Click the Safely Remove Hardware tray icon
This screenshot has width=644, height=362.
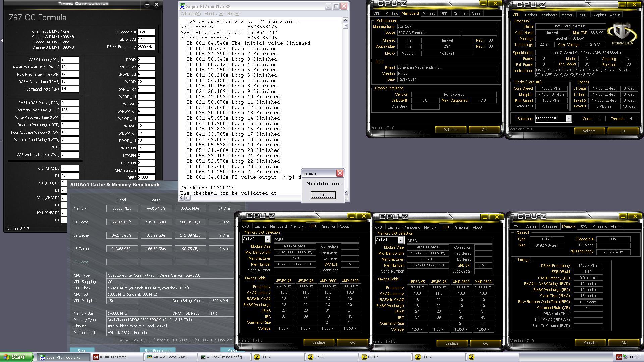[625, 357]
